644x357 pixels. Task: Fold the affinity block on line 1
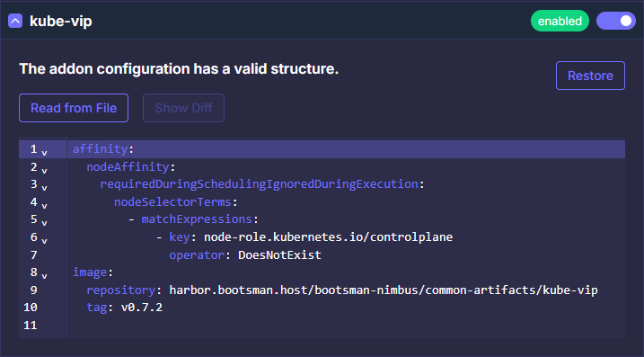pyautogui.click(x=44, y=153)
